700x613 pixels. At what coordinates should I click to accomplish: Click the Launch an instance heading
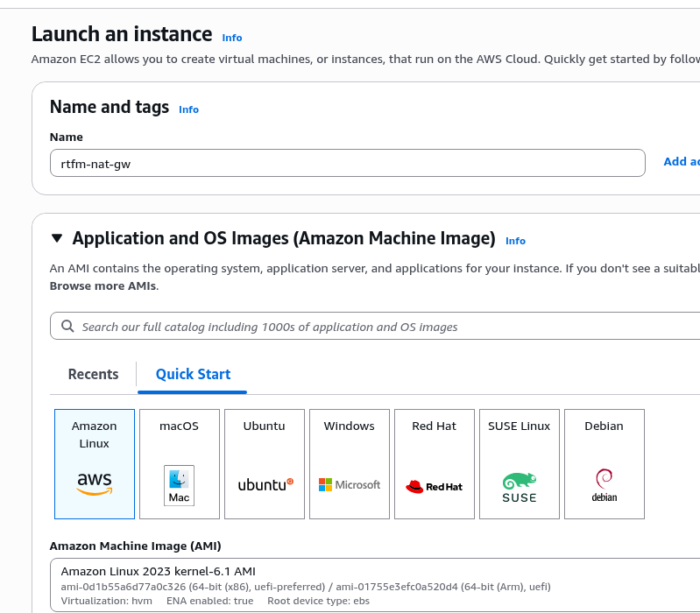pyautogui.click(x=122, y=34)
